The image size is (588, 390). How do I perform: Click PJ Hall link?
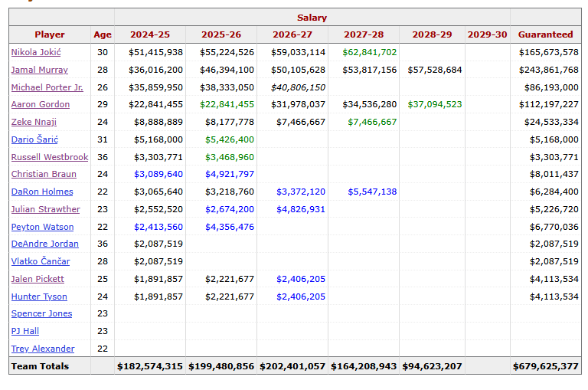25,332
